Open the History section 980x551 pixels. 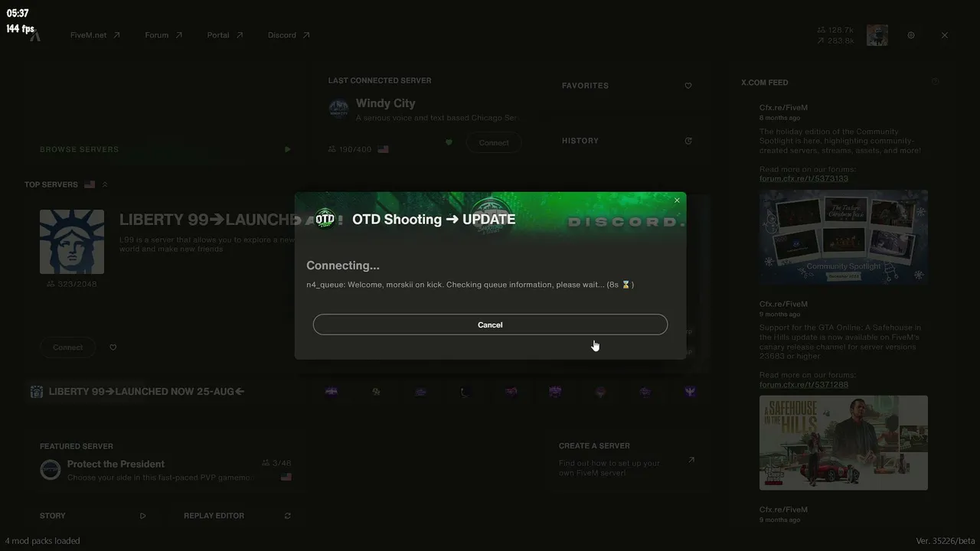580,141
